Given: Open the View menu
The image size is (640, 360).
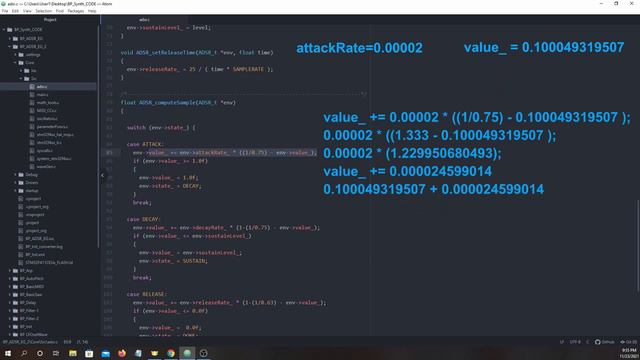Looking at the screenshot, I should click(27, 11).
